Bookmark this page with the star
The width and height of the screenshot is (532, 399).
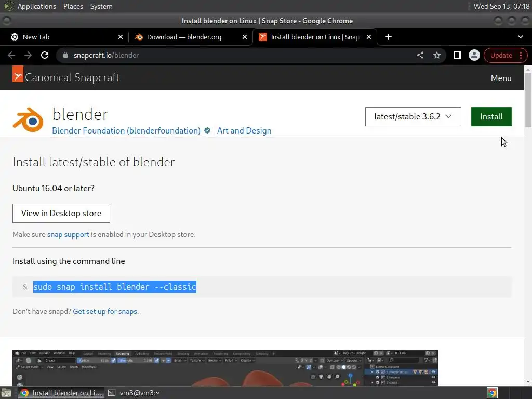(x=436, y=55)
